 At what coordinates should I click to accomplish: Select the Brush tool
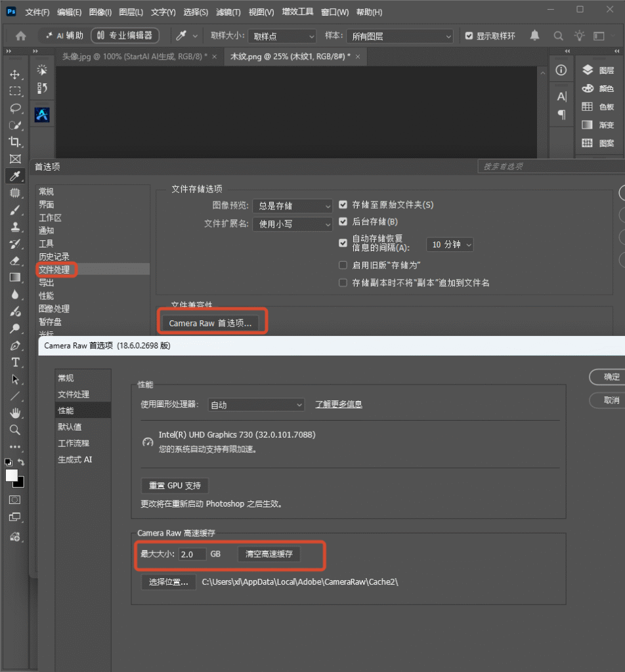pyautogui.click(x=15, y=210)
